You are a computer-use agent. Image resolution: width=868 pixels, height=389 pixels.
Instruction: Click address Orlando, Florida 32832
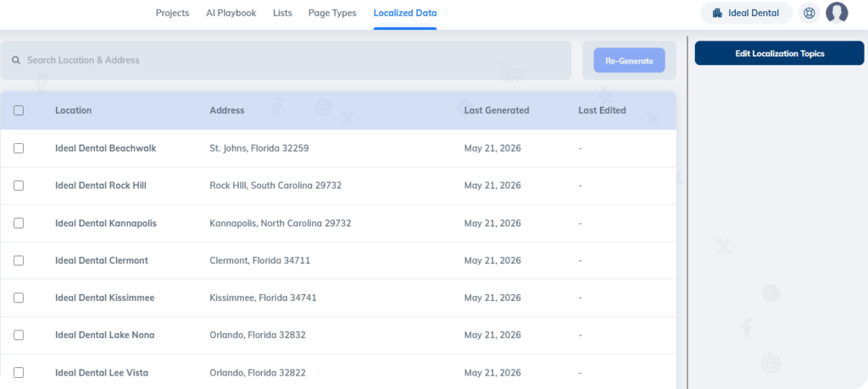coord(258,335)
